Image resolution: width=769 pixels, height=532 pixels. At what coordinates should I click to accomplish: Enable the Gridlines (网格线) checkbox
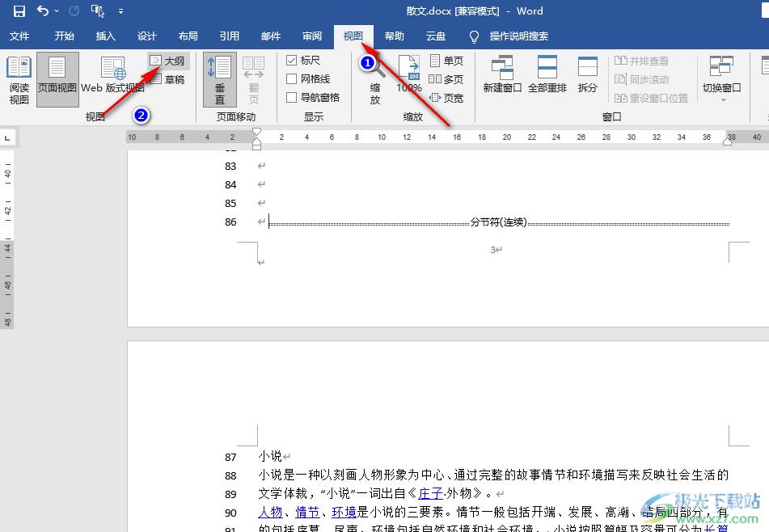292,79
